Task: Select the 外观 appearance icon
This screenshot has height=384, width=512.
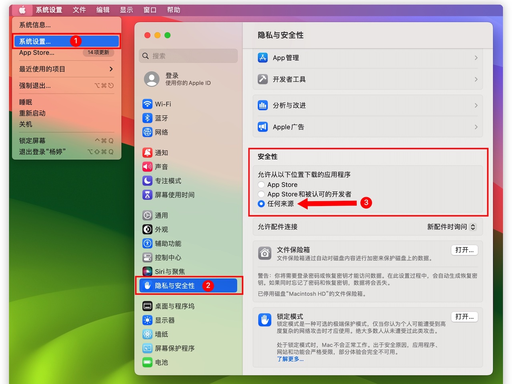Action: [x=147, y=229]
